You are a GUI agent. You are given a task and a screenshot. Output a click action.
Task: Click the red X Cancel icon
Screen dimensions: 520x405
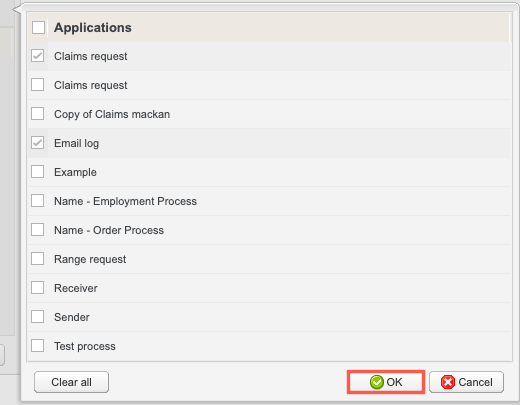click(448, 382)
